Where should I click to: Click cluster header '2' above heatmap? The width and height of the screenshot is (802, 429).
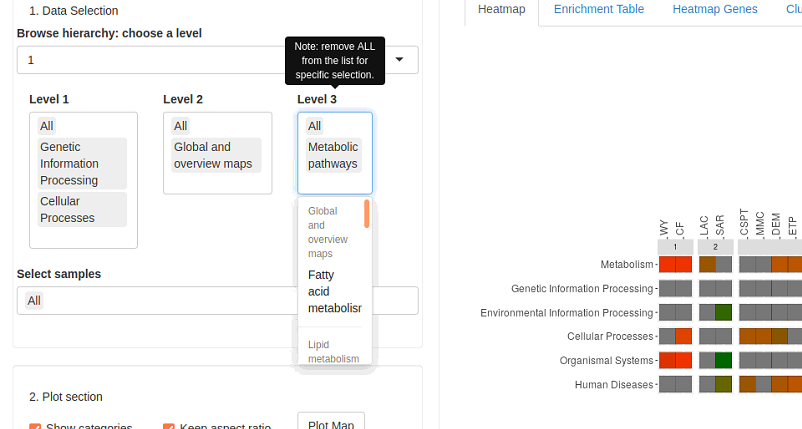point(715,247)
